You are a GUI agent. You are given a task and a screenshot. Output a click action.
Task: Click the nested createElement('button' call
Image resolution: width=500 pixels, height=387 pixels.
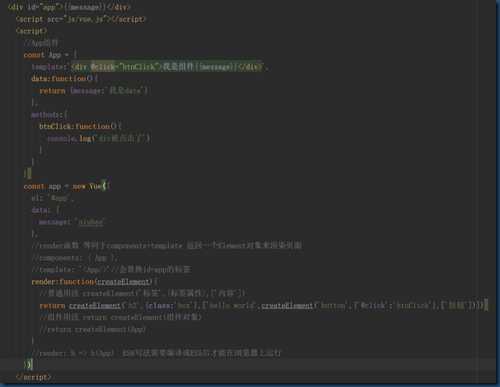pyautogui.click(x=303, y=305)
